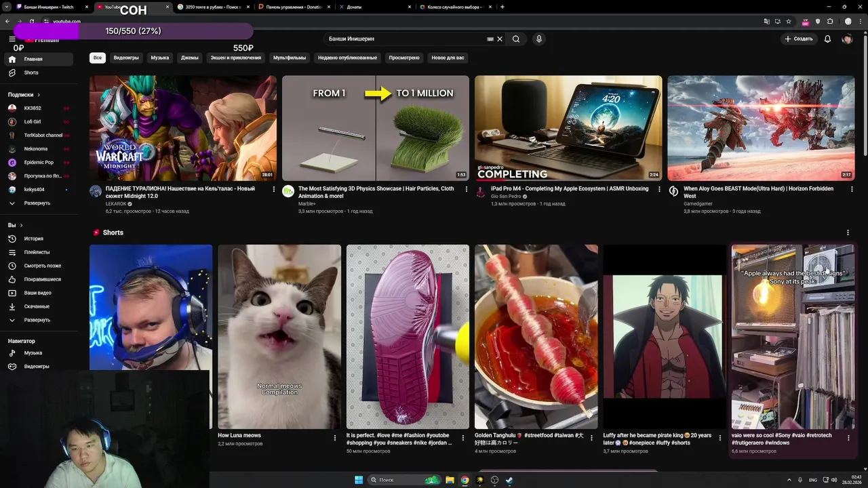Screen dimensions: 868x488
Task: Select the Джемы filter chip
Action: 190,58
